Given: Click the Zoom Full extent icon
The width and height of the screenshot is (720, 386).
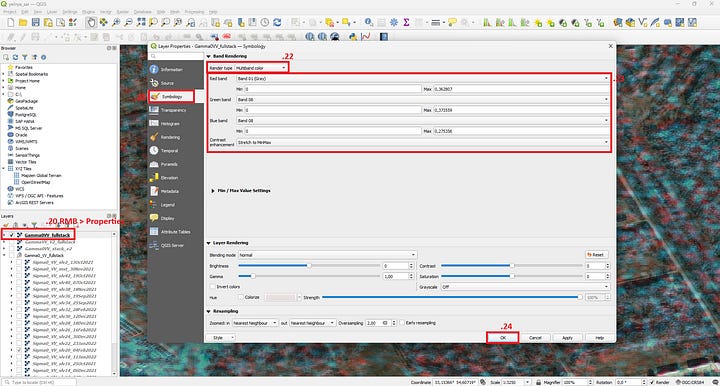Looking at the screenshot, I should (141, 22).
